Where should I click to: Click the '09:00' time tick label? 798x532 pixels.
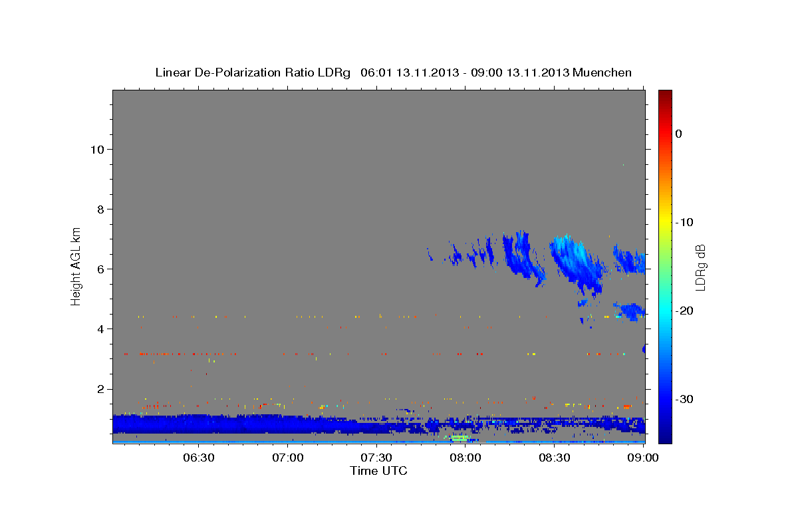643,458
